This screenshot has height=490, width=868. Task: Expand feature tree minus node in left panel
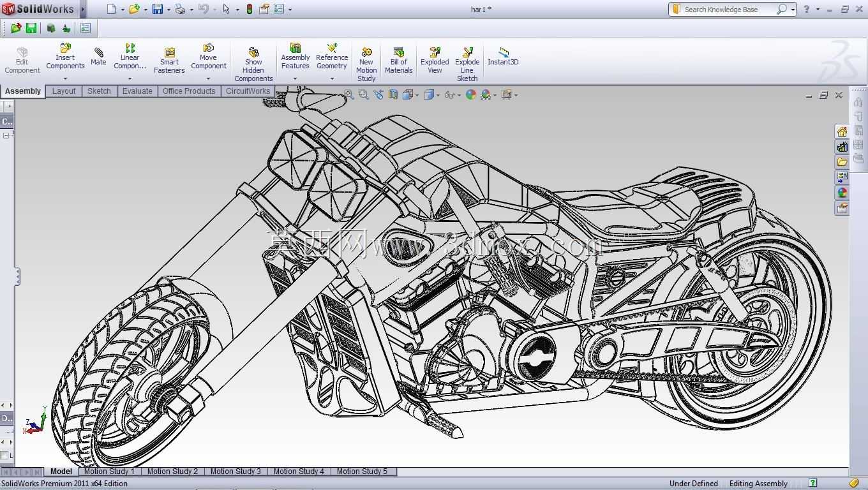coord(6,135)
